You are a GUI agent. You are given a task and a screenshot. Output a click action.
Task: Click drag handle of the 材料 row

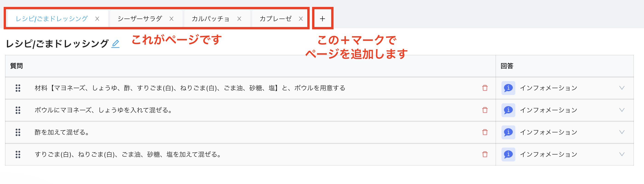pyautogui.click(x=18, y=88)
